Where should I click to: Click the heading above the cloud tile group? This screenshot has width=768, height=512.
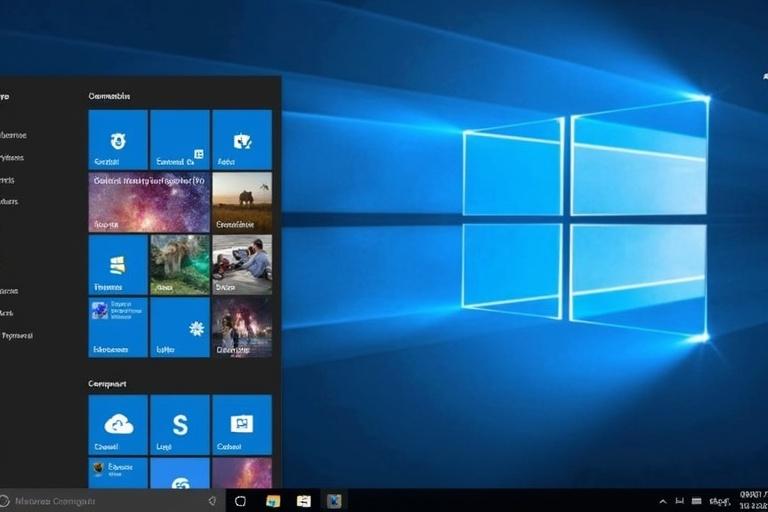(107, 384)
